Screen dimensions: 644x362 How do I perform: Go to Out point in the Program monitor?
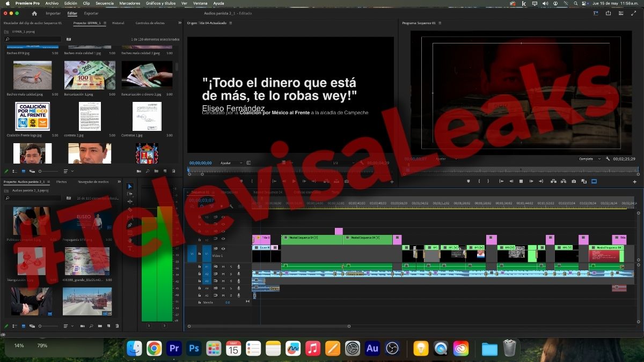[x=541, y=181]
